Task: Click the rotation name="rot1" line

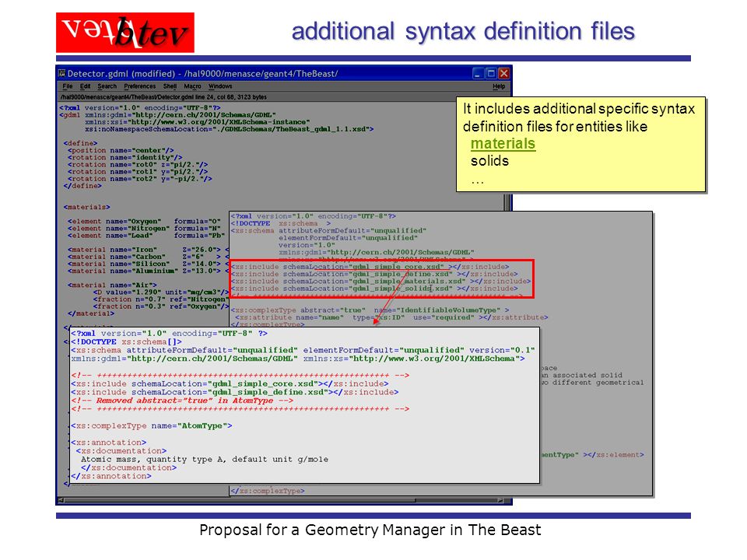Action: pos(138,171)
